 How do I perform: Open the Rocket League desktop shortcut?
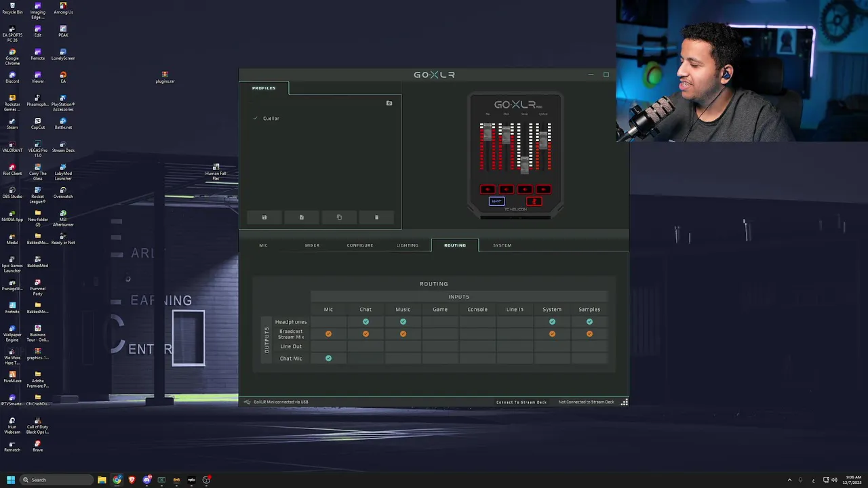point(38,195)
